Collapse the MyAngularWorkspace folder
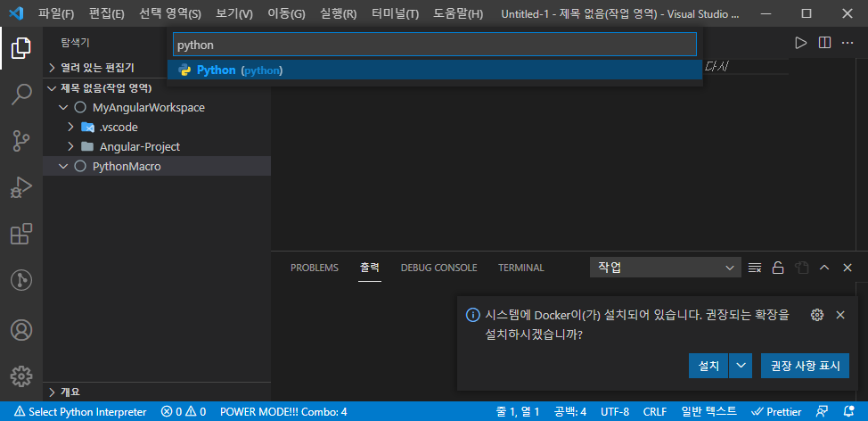868x421 pixels. coord(157,107)
